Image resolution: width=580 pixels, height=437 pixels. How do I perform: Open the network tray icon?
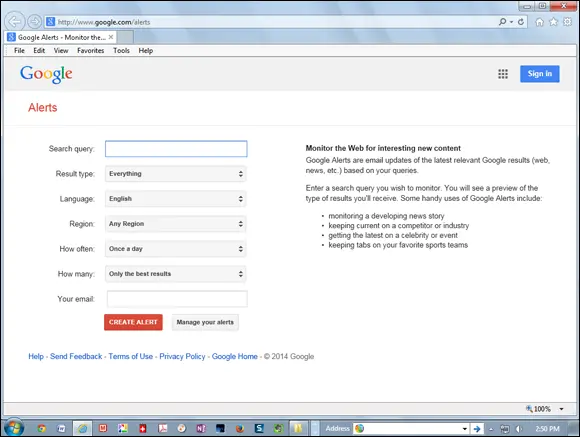pyautogui.click(x=505, y=429)
